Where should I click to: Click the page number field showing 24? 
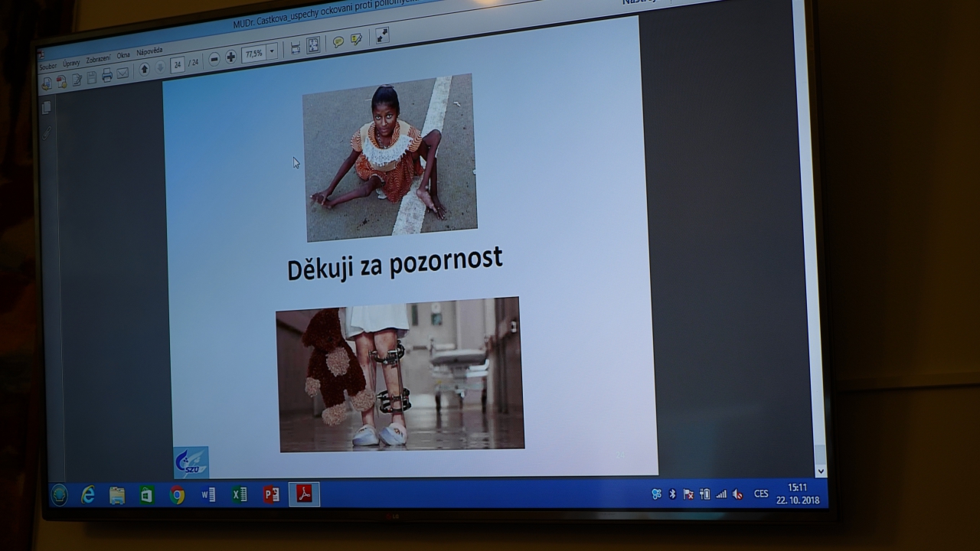[178, 65]
